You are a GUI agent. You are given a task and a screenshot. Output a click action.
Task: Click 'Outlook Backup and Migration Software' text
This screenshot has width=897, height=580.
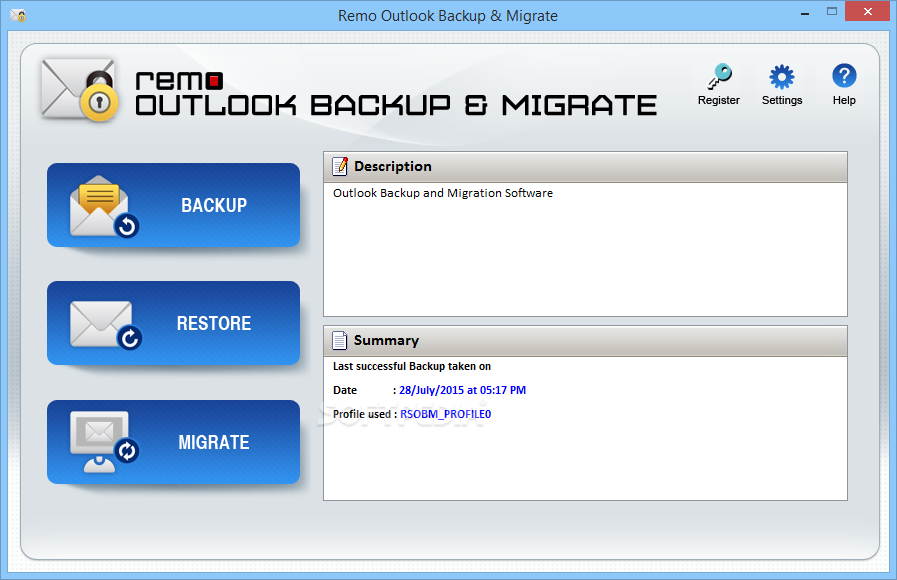(443, 193)
